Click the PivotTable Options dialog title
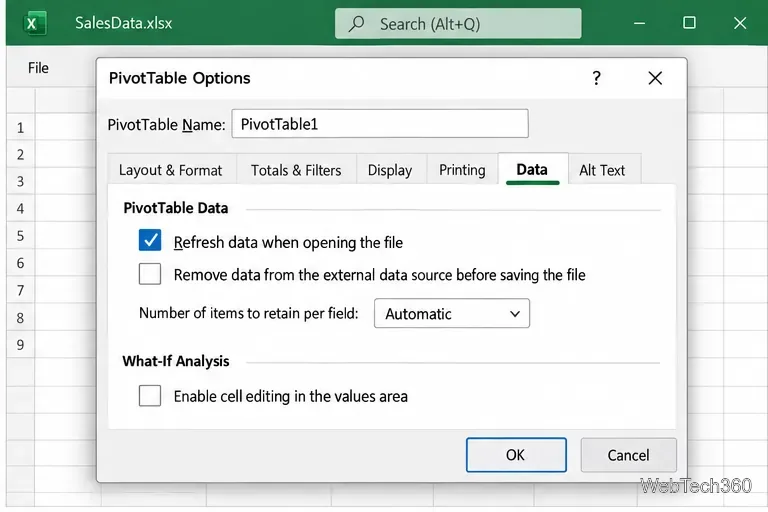Image resolution: width=768 pixels, height=512 pixels. 179,78
